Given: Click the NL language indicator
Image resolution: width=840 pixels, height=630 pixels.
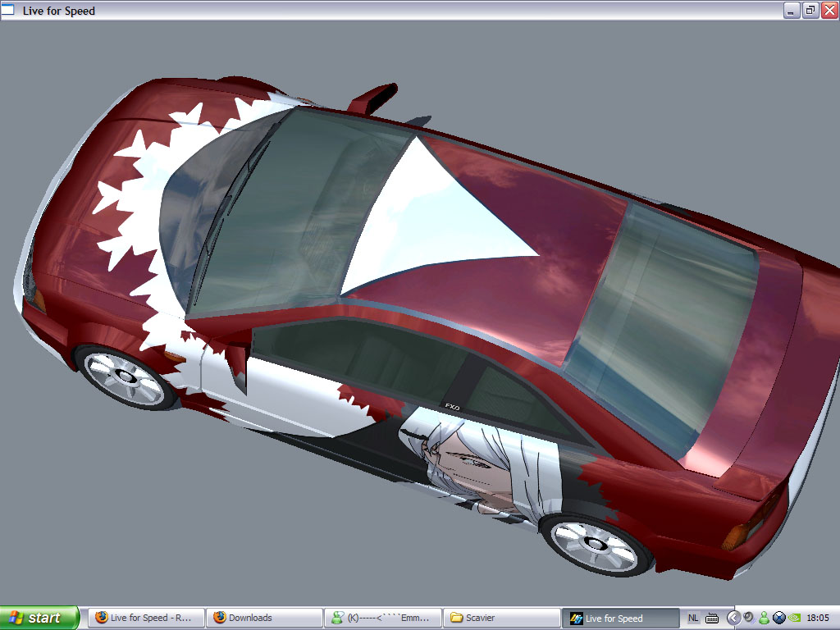Looking at the screenshot, I should (x=692, y=618).
